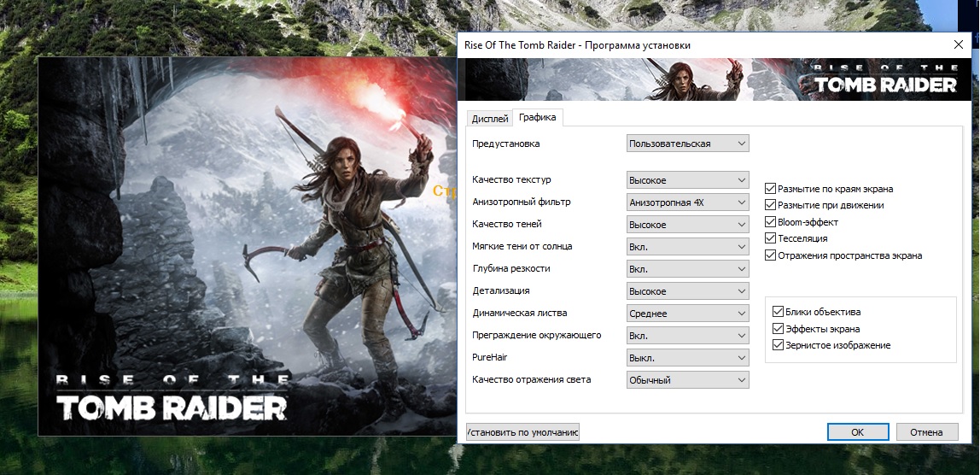Expand the Анизотропный фильтр dropdown
This screenshot has height=475, width=980.
pyautogui.click(x=687, y=202)
